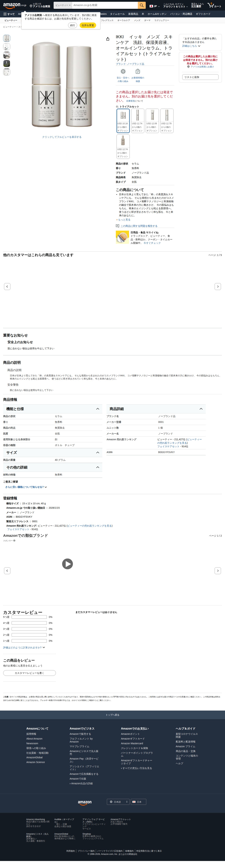Open the タイムセール nav item
This screenshot has height=868, width=225.
[x=117, y=14]
